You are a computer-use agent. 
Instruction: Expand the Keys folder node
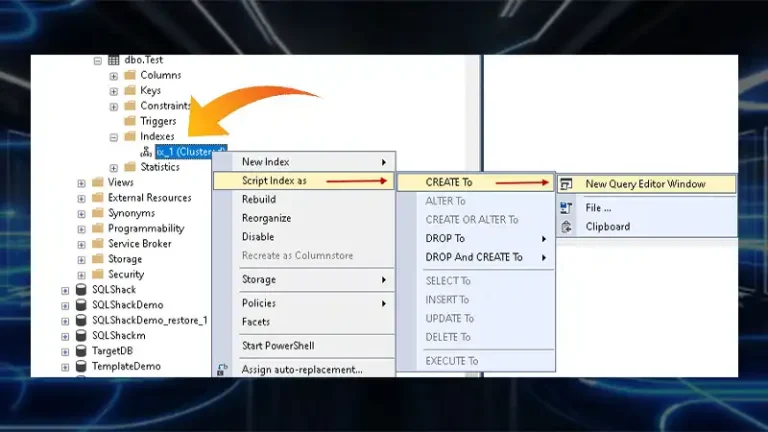point(114,91)
